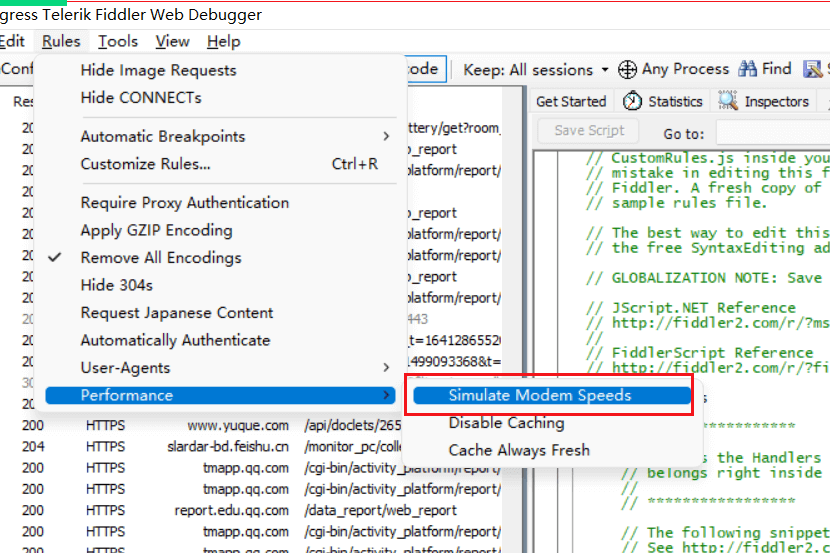The width and height of the screenshot is (830, 553).
Task: Open the Tools menu
Action: click(x=118, y=41)
